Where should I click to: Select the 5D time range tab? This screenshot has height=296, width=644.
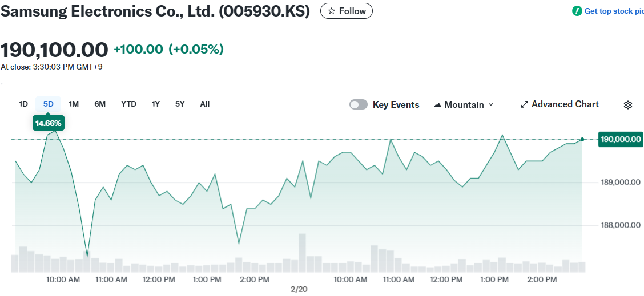coord(49,104)
